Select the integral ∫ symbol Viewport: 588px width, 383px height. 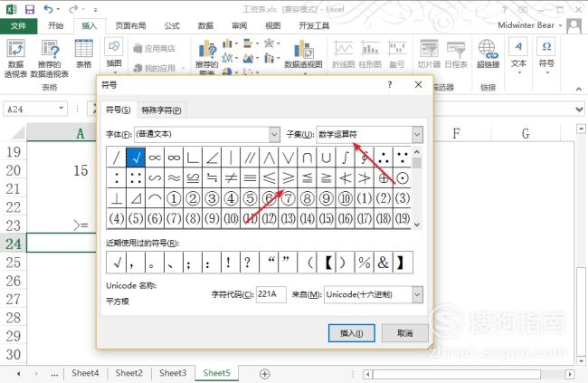[345, 158]
